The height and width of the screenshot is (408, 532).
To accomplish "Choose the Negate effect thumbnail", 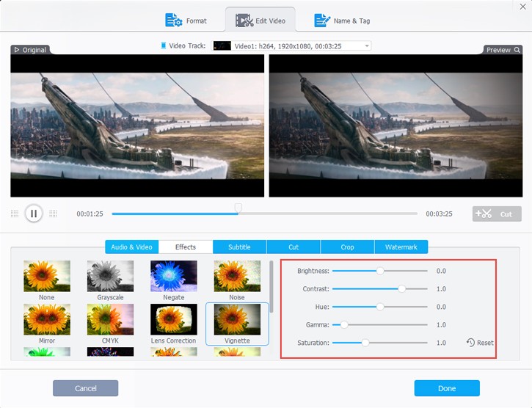I will (174, 276).
